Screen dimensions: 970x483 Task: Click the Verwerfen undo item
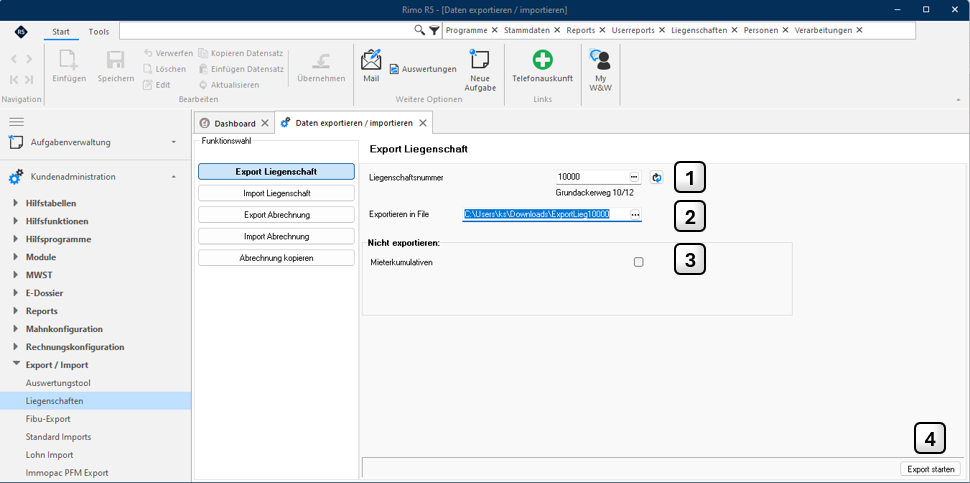click(x=168, y=53)
